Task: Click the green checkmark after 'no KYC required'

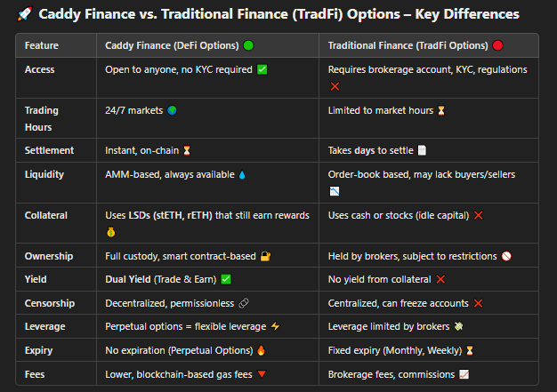Action: 262,69
